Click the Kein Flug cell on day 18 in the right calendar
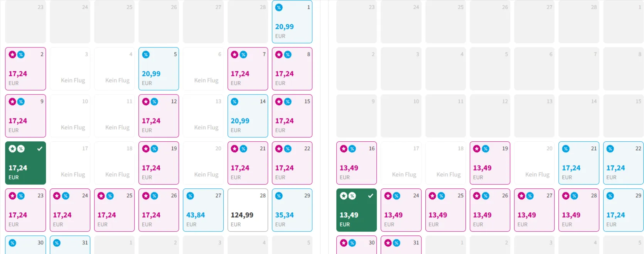 coord(445,163)
